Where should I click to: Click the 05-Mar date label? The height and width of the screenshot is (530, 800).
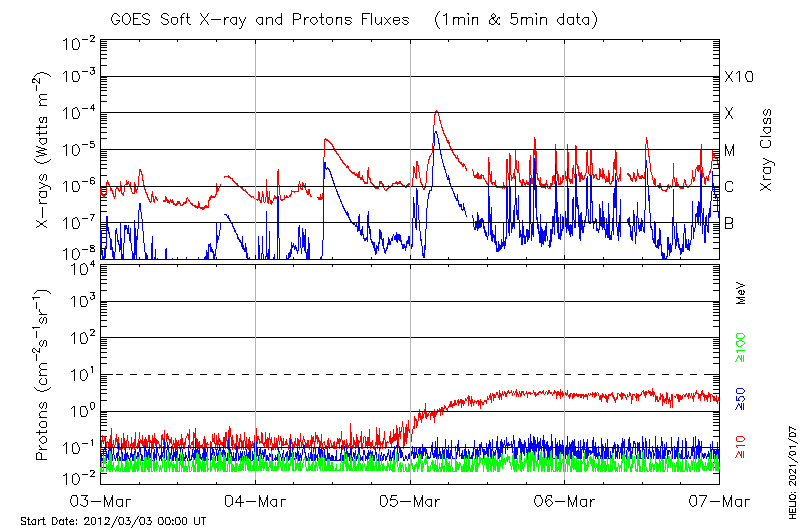tap(410, 500)
